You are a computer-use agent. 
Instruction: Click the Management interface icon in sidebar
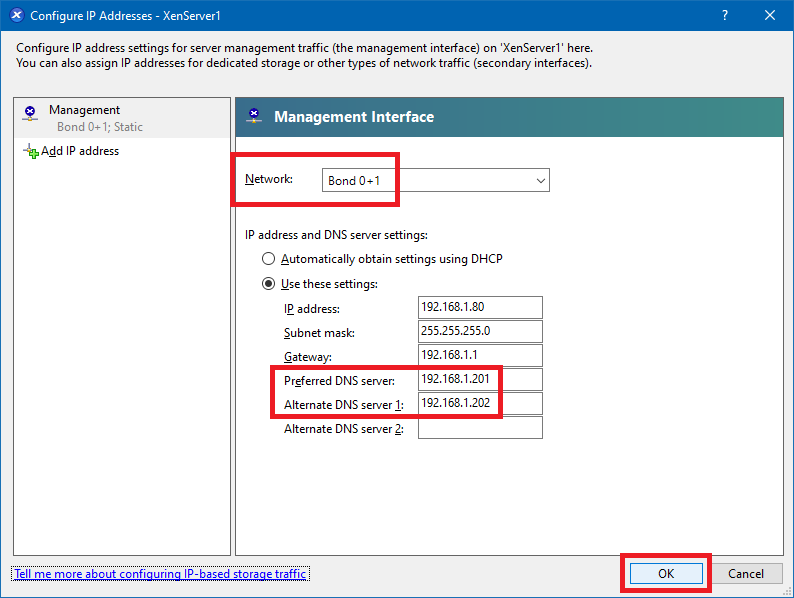(30, 113)
